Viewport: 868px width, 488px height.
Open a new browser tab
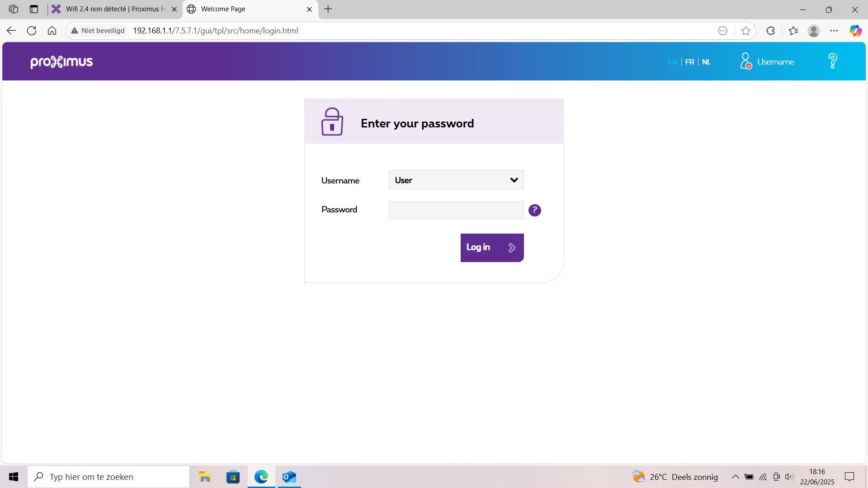pos(328,9)
